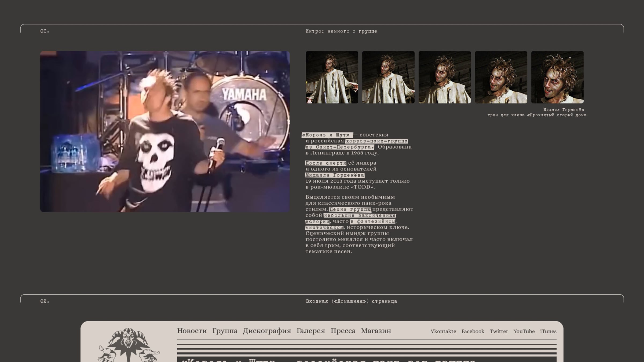Image resolution: width=644 pixels, height=362 pixels.
Task: Click the large concert video image
Action: point(165,131)
